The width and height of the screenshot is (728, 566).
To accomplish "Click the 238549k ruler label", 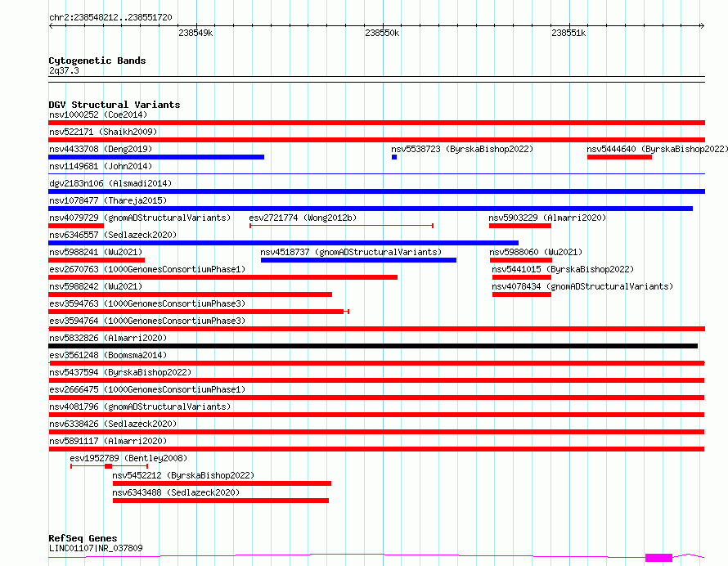I will pos(195,33).
